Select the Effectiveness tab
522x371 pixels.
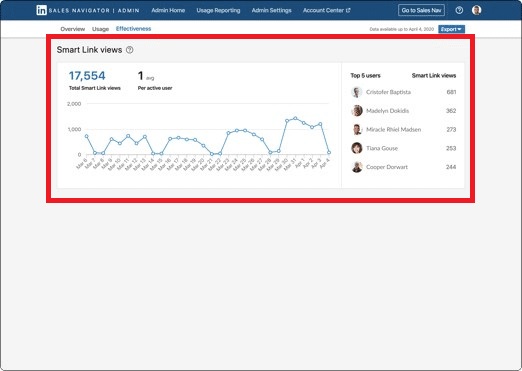[133, 29]
